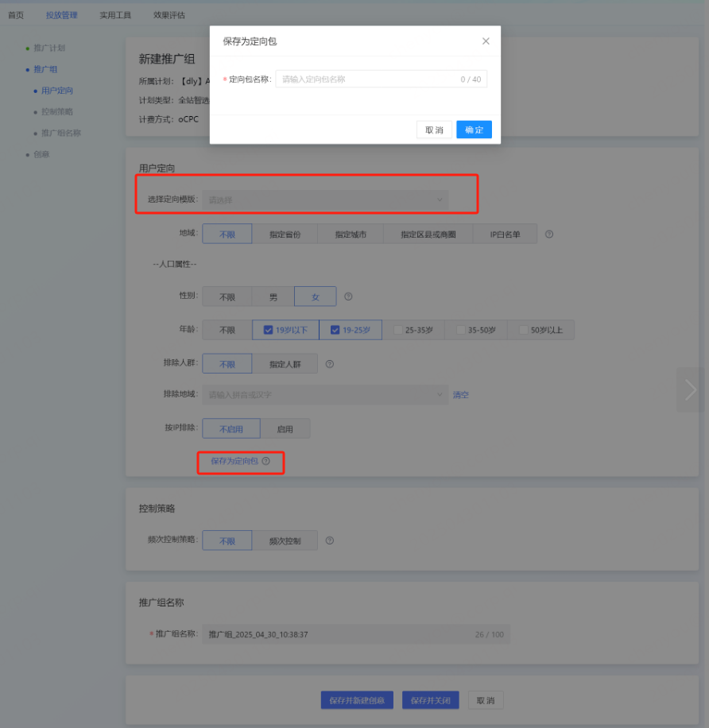Go to 创意 step in sidebar
This screenshot has height=728, width=709.
(41, 155)
